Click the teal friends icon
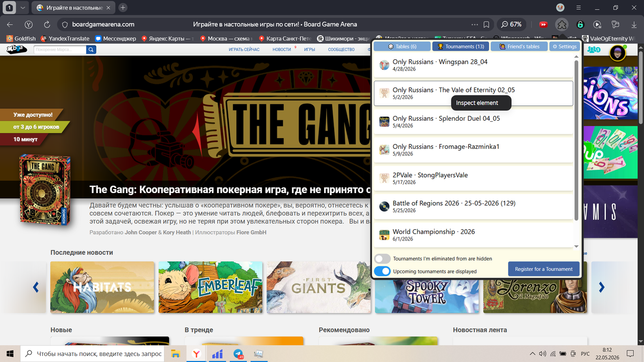Screen dimensions: 644x362 pos(594,50)
